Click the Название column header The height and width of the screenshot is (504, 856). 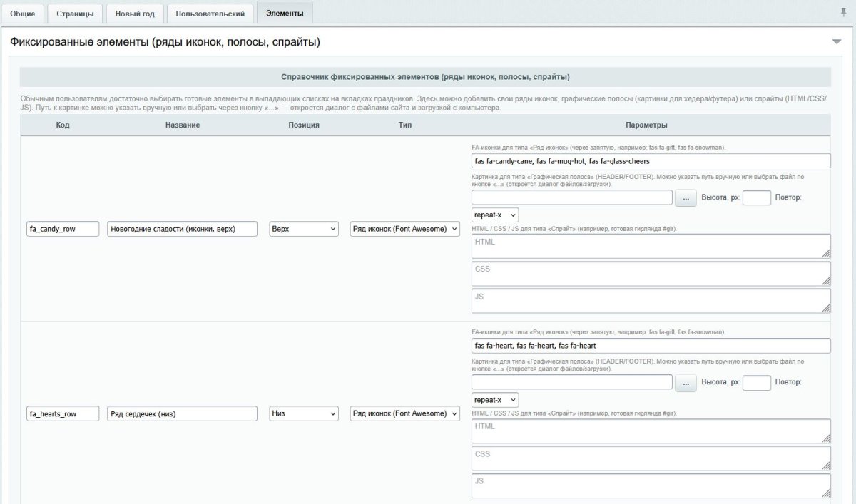pos(183,125)
